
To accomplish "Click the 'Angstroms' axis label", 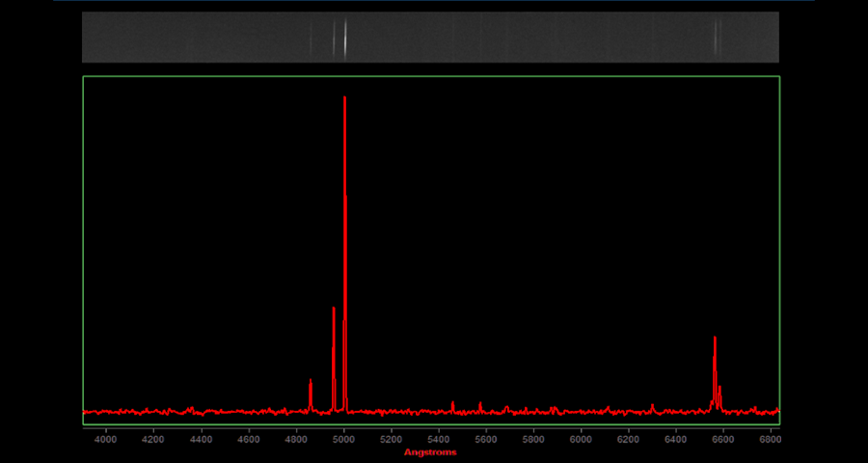I will (430, 452).
